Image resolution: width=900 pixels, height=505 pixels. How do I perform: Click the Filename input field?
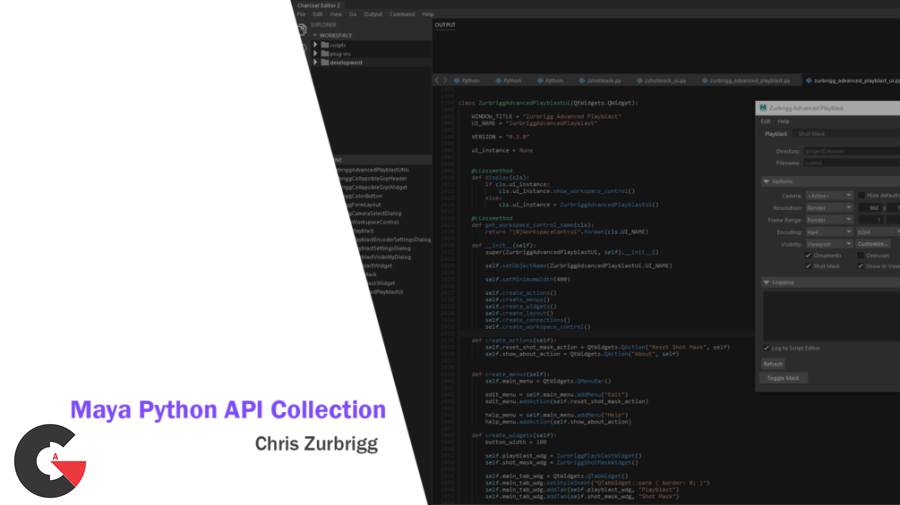[x=851, y=163]
